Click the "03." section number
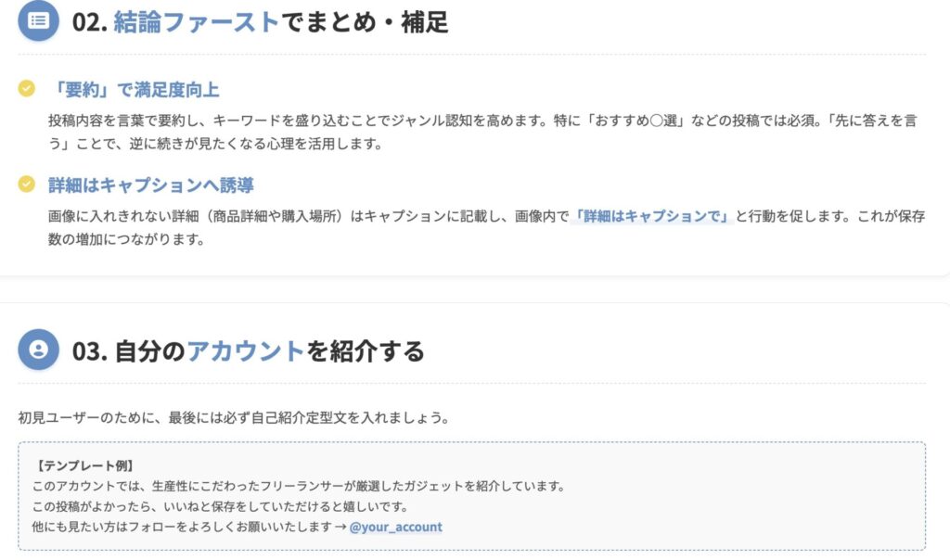Viewport: 950px width, 560px height. [x=90, y=351]
